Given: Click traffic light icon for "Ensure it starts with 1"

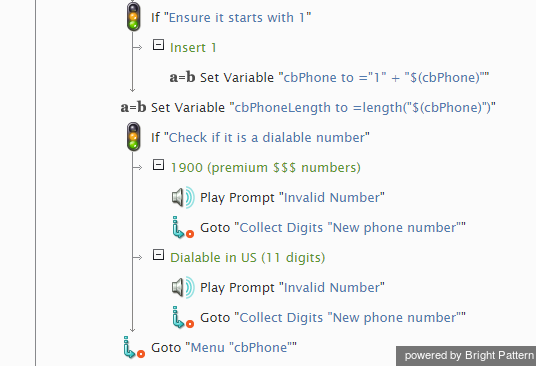Looking at the screenshot, I should coord(134,16).
